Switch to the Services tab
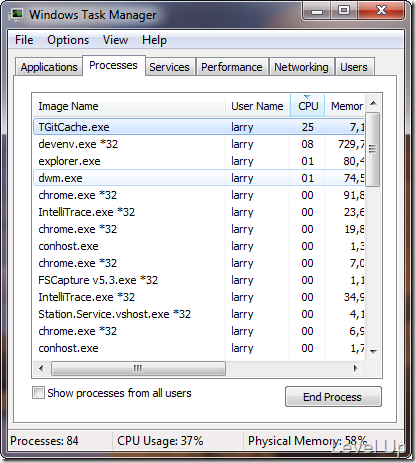 169,67
